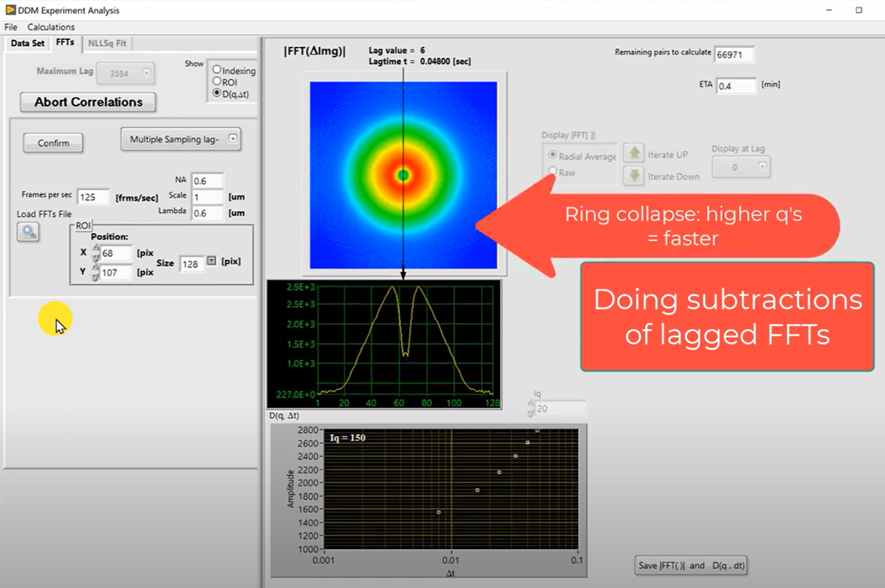This screenshot has height=588, width=885.
Task: Open the Multiple Sampling lag dropdown
Action: pyautogui.click(x=233, y=139)
